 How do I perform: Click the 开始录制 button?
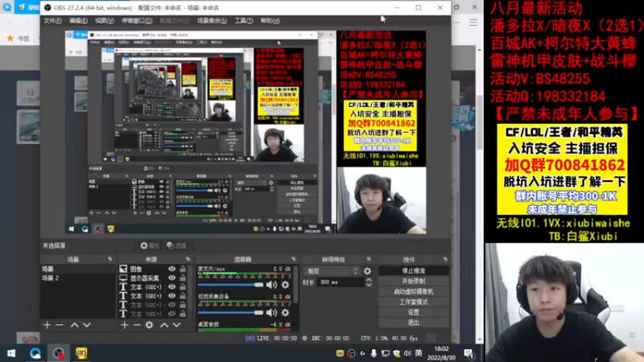[x=413, y=281]
